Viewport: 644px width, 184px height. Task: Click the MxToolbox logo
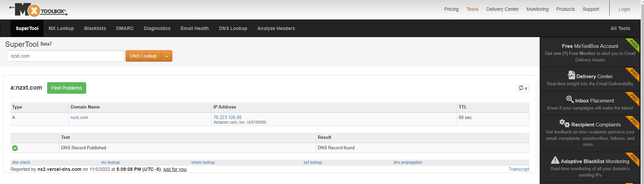point(38,10)
